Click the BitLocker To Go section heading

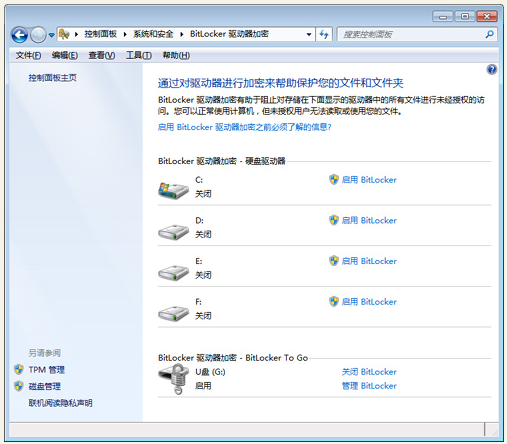click(x=233, y=358)
